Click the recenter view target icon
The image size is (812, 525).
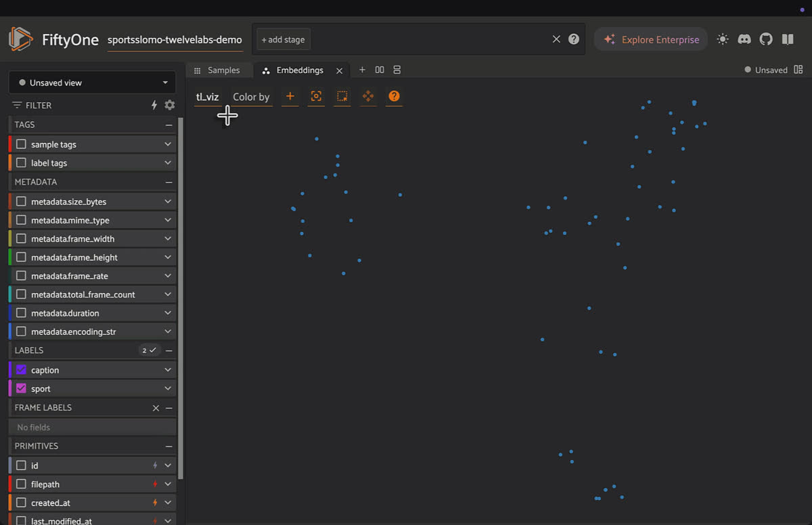click(x=316, y=97)
